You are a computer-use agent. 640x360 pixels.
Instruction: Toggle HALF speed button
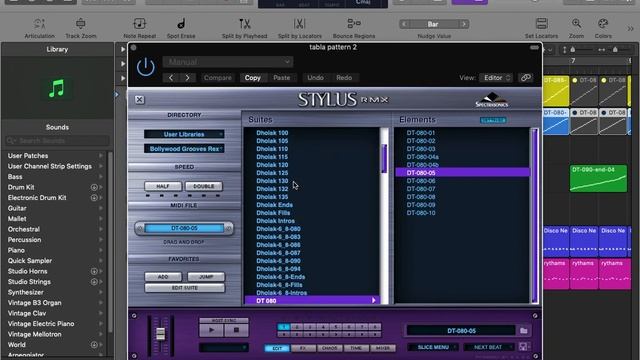click(163, 186)
